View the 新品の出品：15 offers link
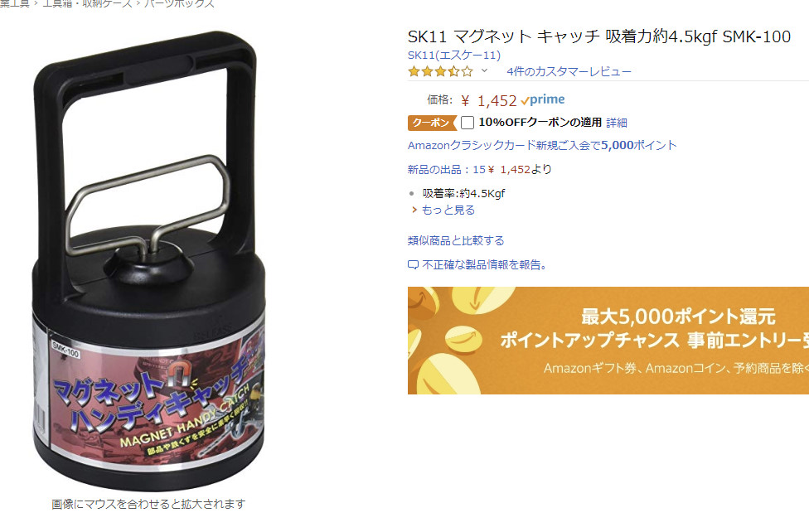 (x=446, y=169)
